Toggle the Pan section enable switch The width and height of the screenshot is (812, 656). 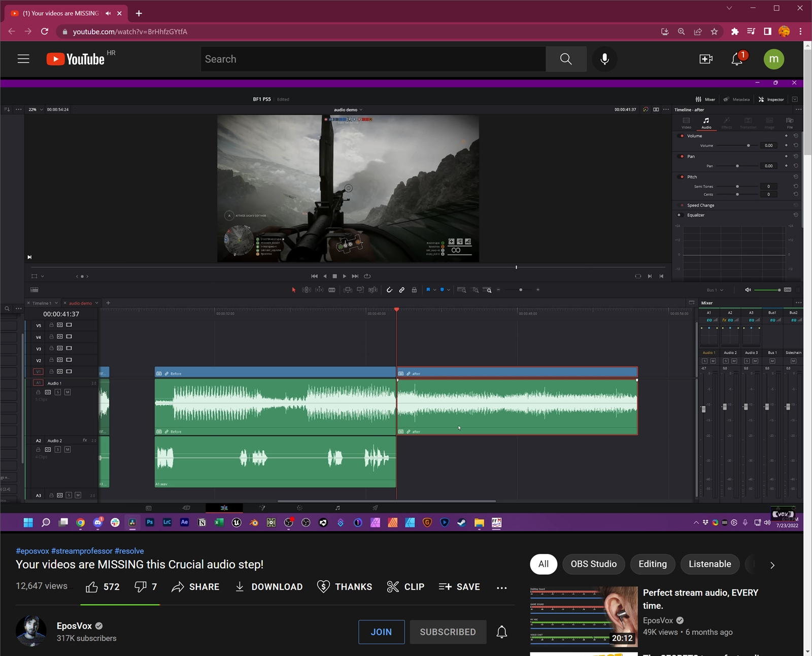[682, 156]
